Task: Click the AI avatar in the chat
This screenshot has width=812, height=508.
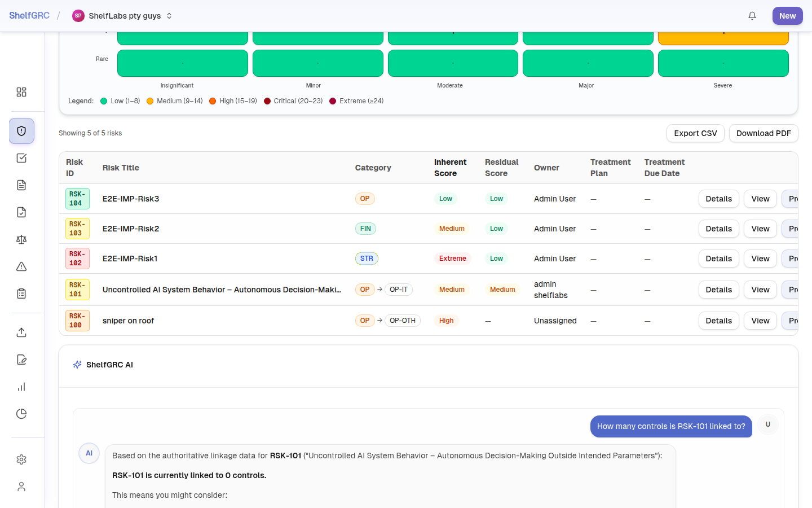Action: (x=89, y=453)
